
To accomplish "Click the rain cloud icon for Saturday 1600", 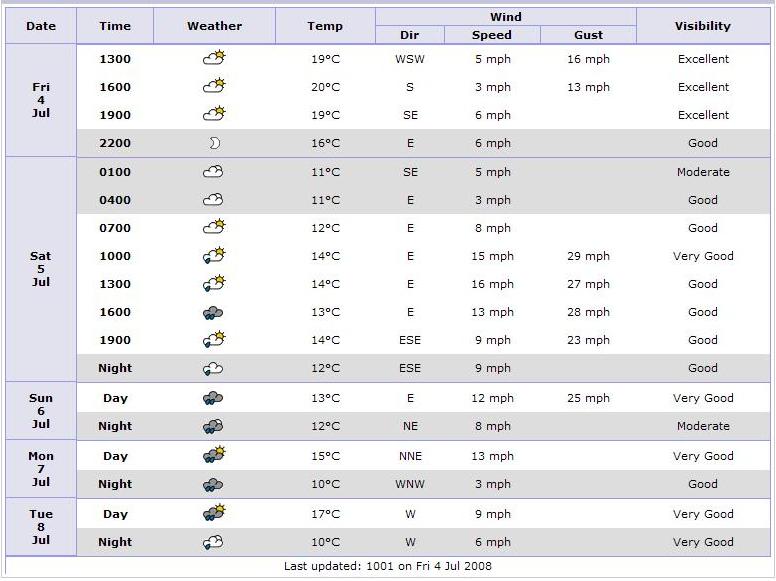I will [x=213, y=312].
